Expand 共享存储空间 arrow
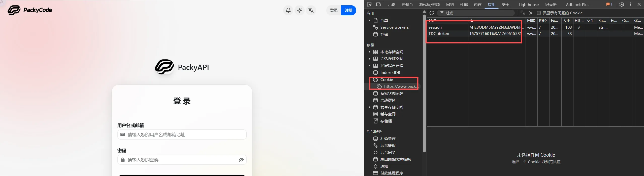This screenshot has width=644, height=176. pos(369,107)
